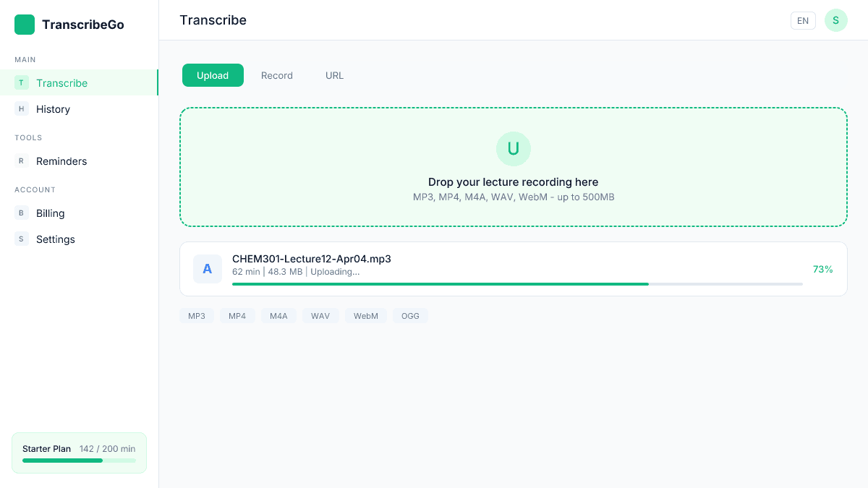The height and width of the screenshot is (488, 868).
Task: Open the TranscribeGo logo icon
Action: pos(24,24)
